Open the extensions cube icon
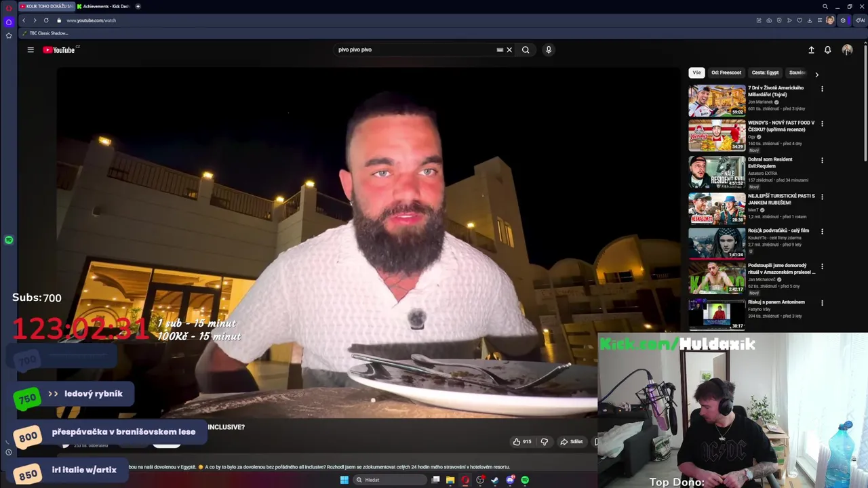 [843, 20]
